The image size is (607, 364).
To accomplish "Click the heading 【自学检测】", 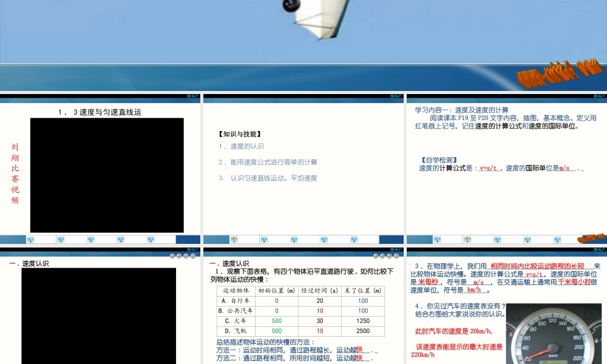I will 439,160.
